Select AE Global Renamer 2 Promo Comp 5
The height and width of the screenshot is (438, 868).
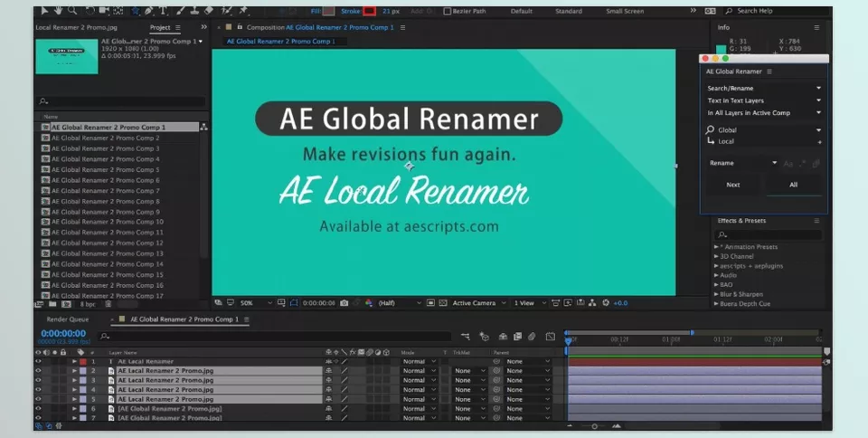point(105,169)
